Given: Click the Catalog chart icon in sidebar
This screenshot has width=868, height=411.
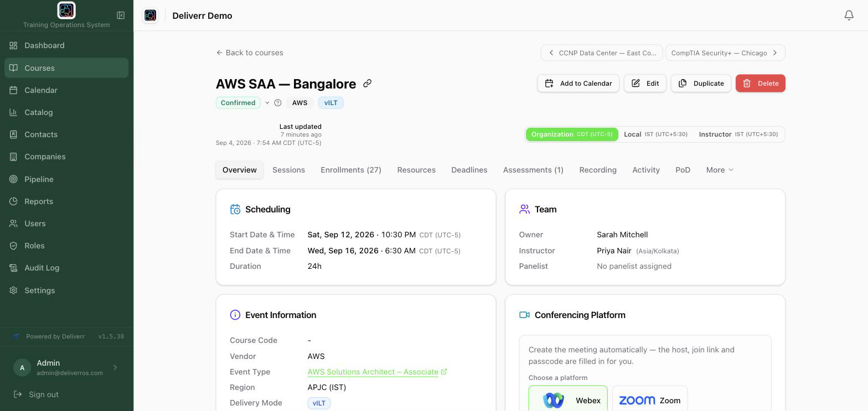Looking at the screenshot, I should (13, 112).
